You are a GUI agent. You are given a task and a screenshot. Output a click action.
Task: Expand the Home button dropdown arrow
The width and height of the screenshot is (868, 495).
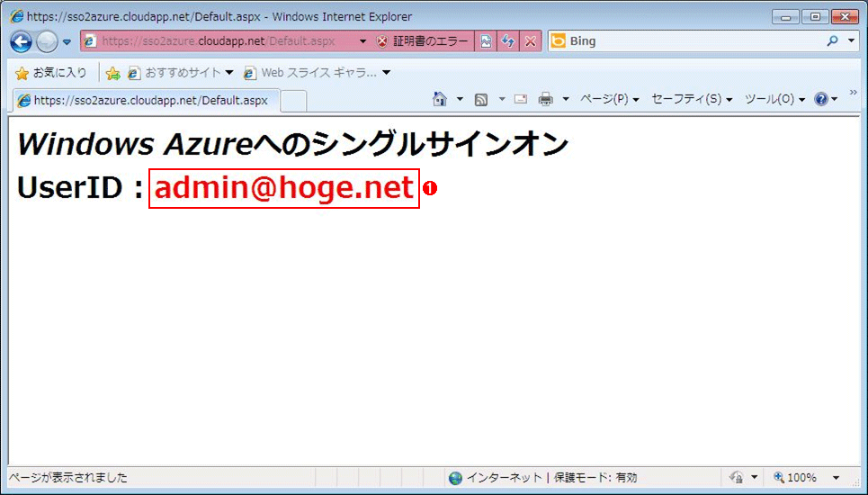pyautogui.click(x=460, y=99)
